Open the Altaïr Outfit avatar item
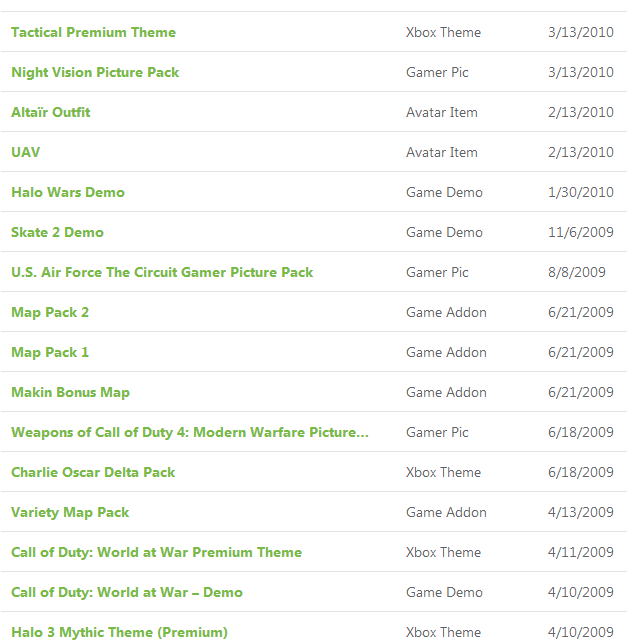Screen dimensions: 627x642 click(x=50, y=112)
